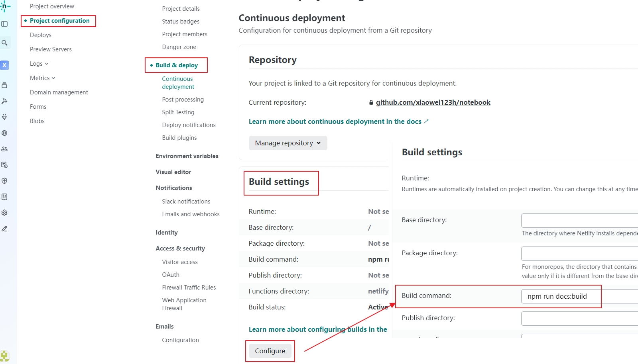Open Notifications section

[174, 188]
